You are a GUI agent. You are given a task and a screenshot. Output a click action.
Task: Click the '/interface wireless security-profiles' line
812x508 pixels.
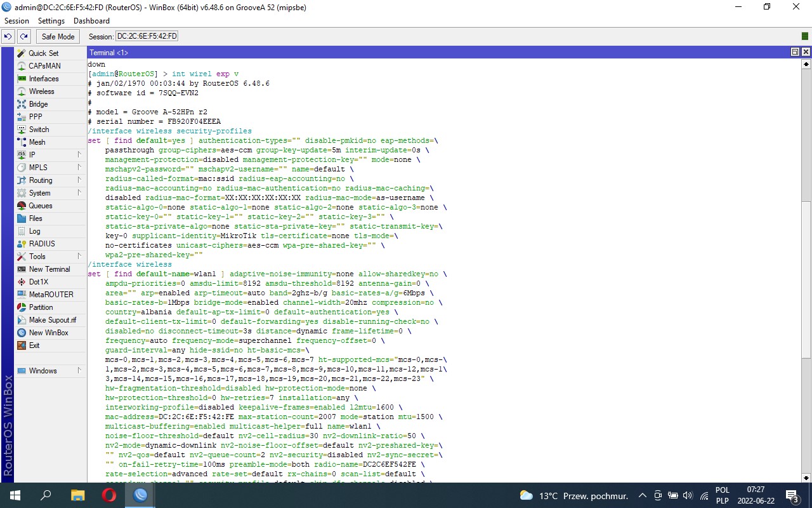click(x=169, y=131)
